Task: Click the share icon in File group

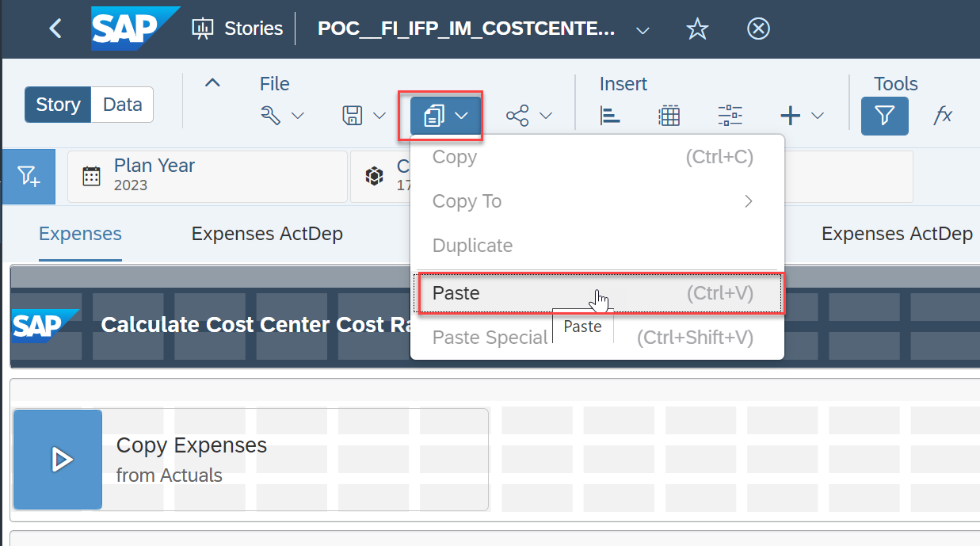Action: click(x=517, y=116)
